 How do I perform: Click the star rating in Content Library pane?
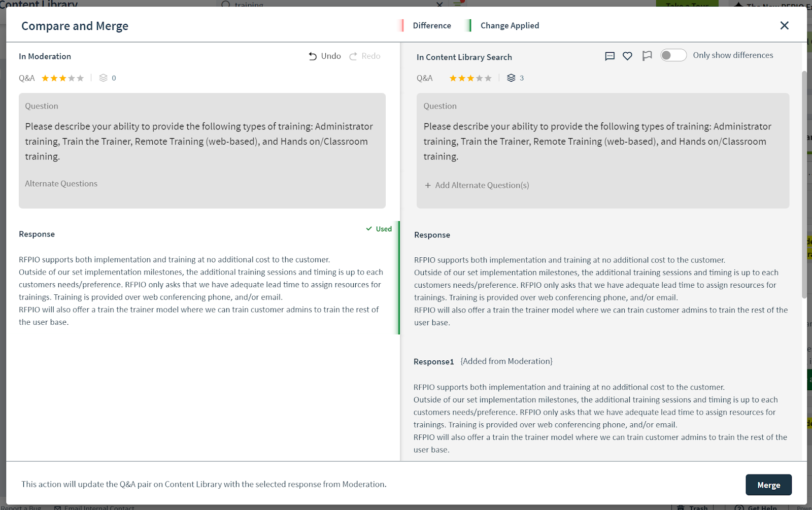tap(470, 78)
